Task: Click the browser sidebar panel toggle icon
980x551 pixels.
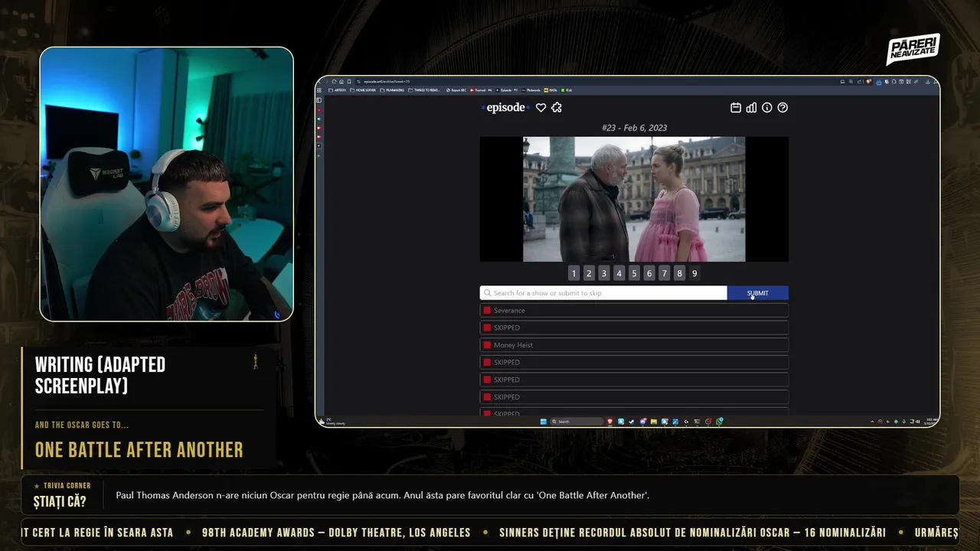Action: 319,99
